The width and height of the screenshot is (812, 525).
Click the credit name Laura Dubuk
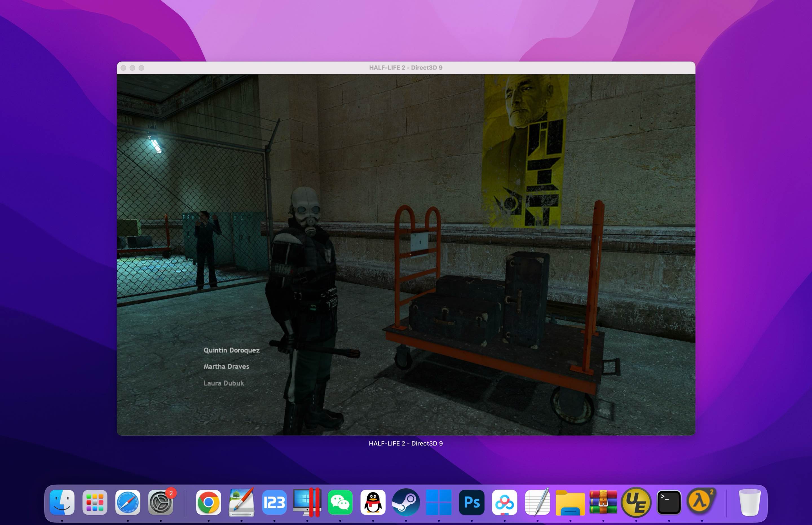(224, 383)
